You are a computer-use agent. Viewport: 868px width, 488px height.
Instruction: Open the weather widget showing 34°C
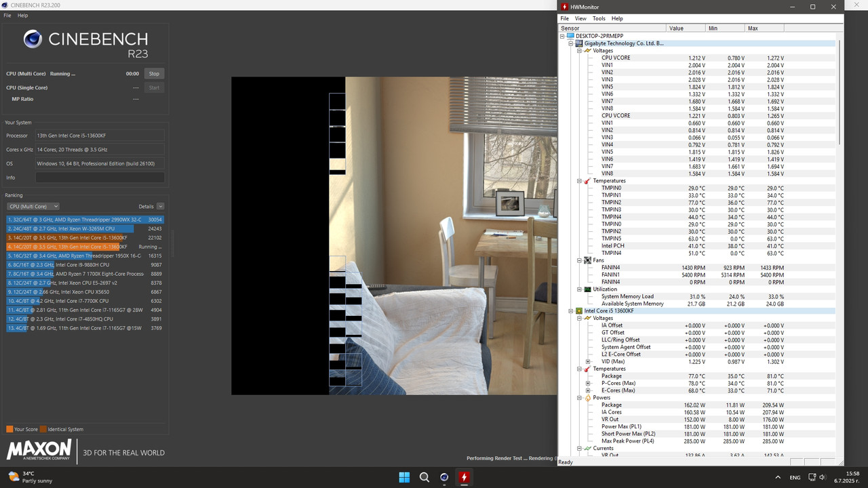[30, 477]
